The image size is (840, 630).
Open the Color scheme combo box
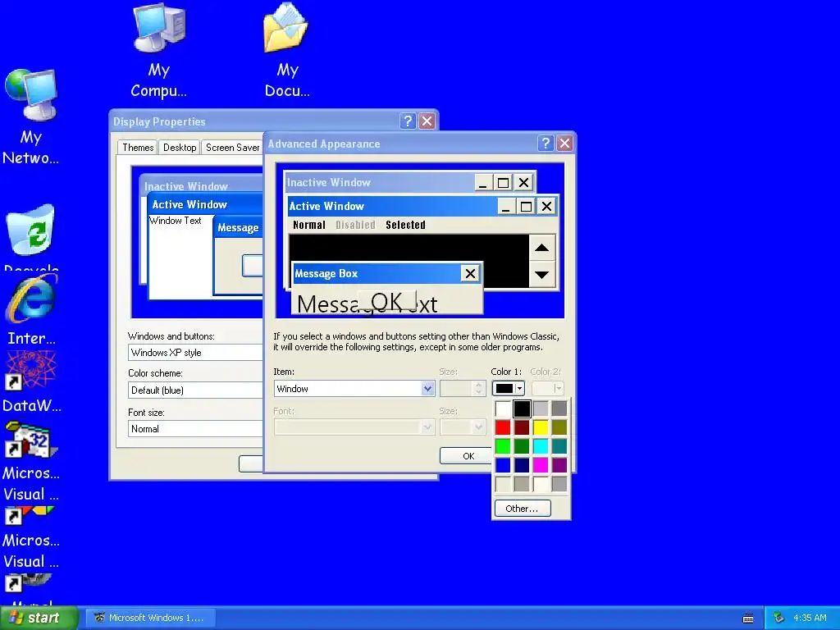195,390
